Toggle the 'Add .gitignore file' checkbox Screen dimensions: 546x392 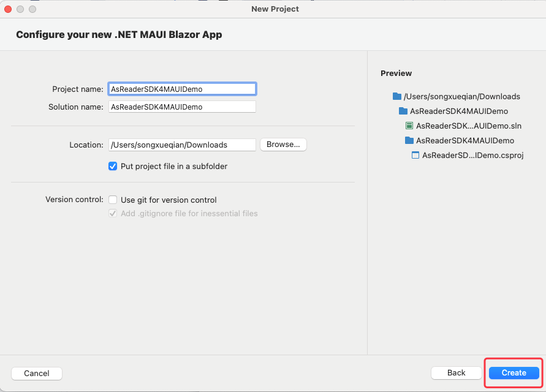coord(113,214)
